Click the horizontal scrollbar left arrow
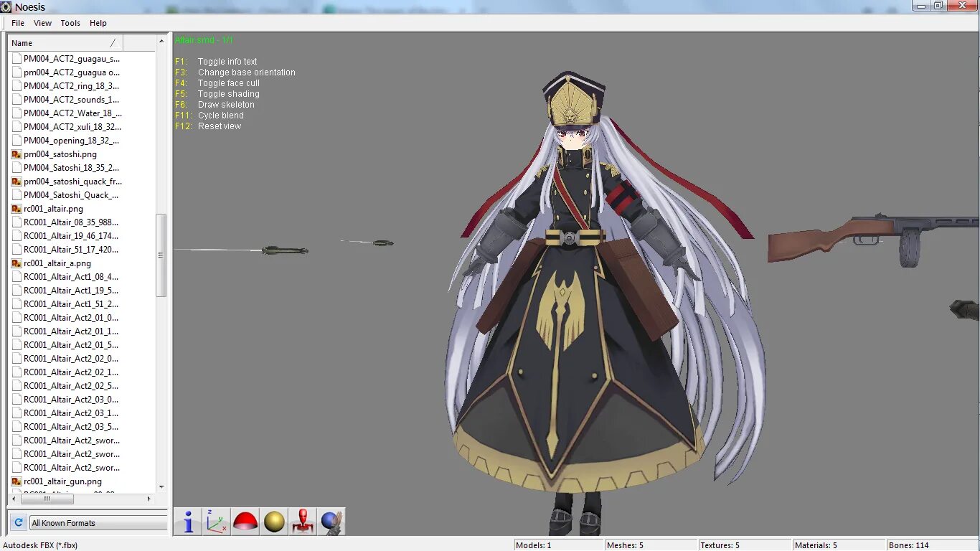 [x=14, y=499]
